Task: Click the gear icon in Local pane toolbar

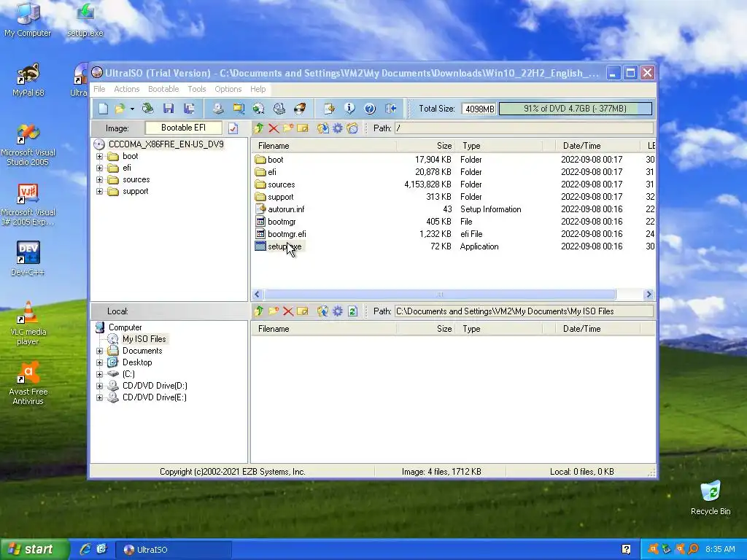Action: pos(337,311)
